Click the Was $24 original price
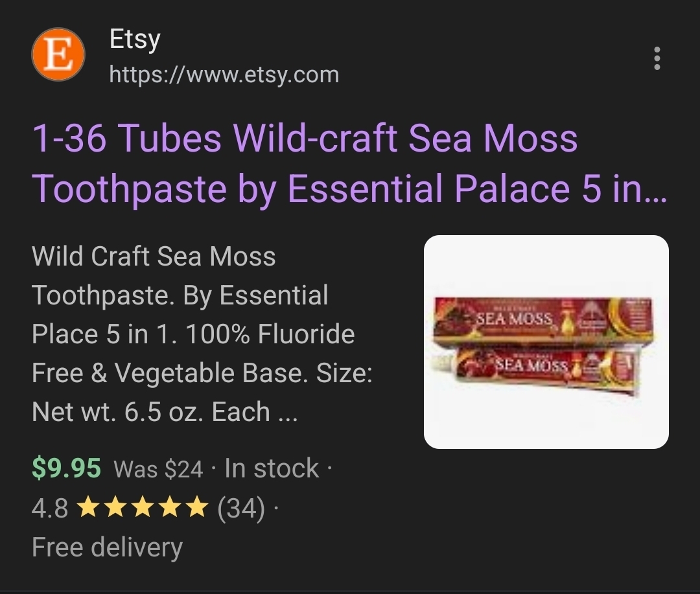700x594 pixels. click(159, 470)
